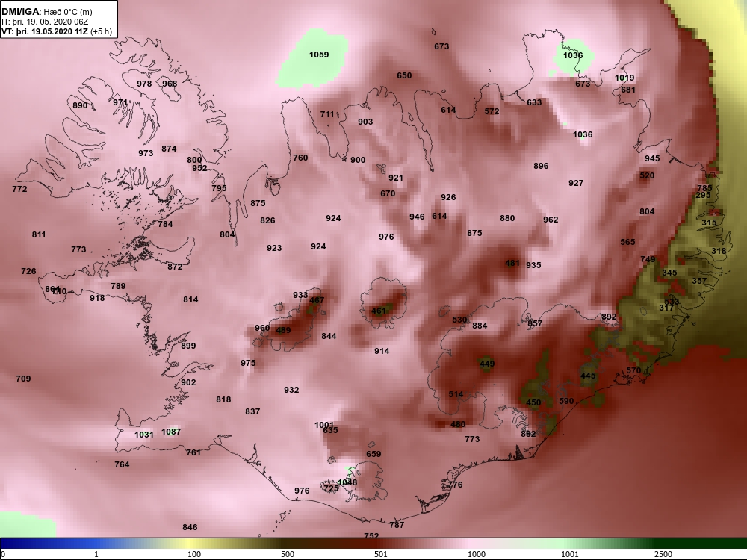Click the 884 value label
The image size is (747, 560).
(480, 326)
